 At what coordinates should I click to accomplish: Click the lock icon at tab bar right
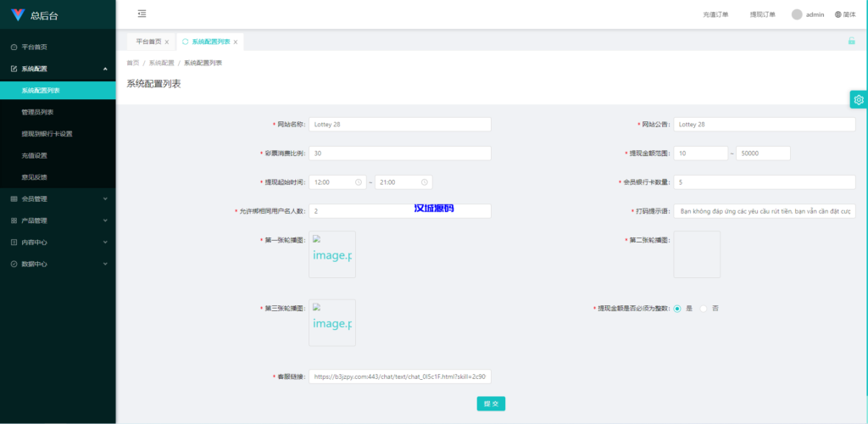[x=851, y=41]
